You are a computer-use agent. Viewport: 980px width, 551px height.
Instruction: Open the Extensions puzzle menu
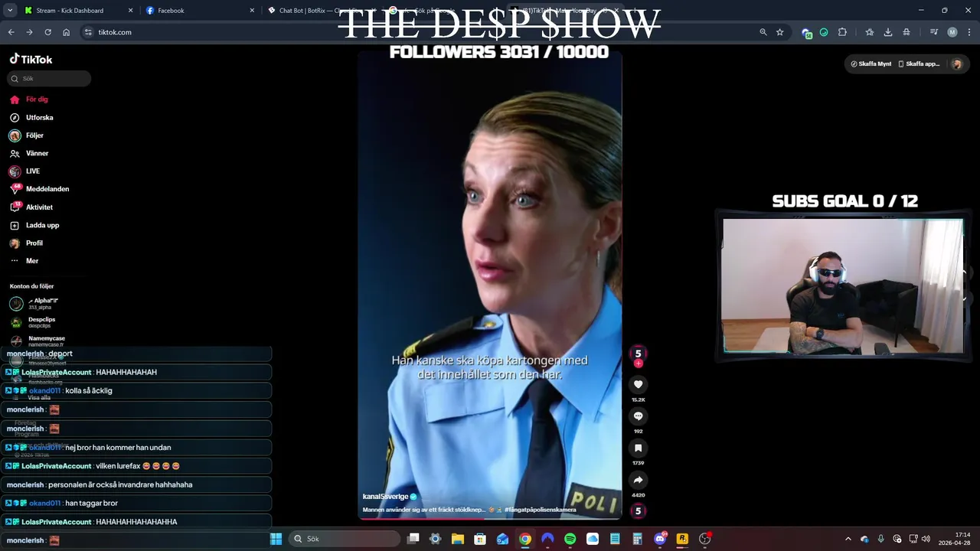[x=842, y=32]
